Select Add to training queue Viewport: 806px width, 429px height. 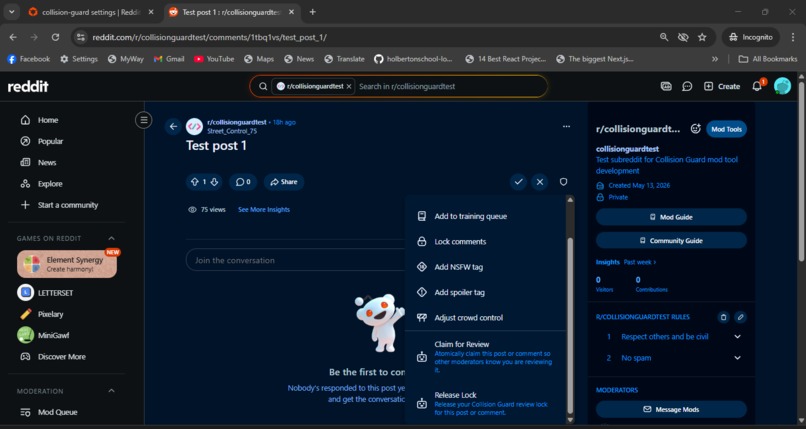click(x=486, y=216)
